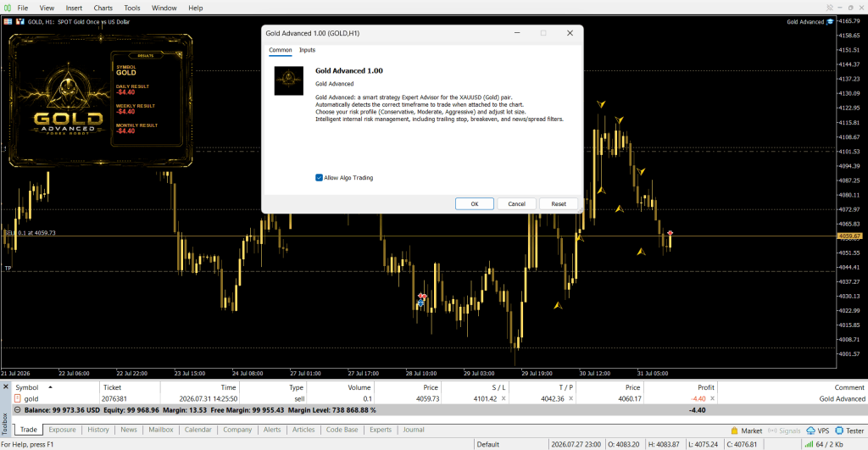The image size is (868, 450).
Task: Open the Strategy Tester icon
Action: coord(839,431)
